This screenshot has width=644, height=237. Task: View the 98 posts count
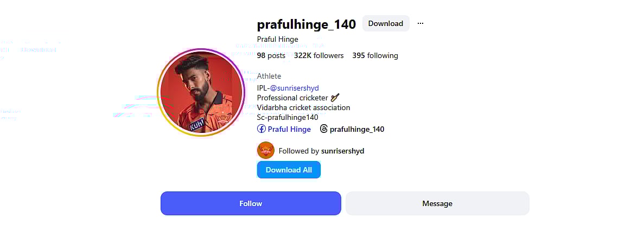point(271,55)
